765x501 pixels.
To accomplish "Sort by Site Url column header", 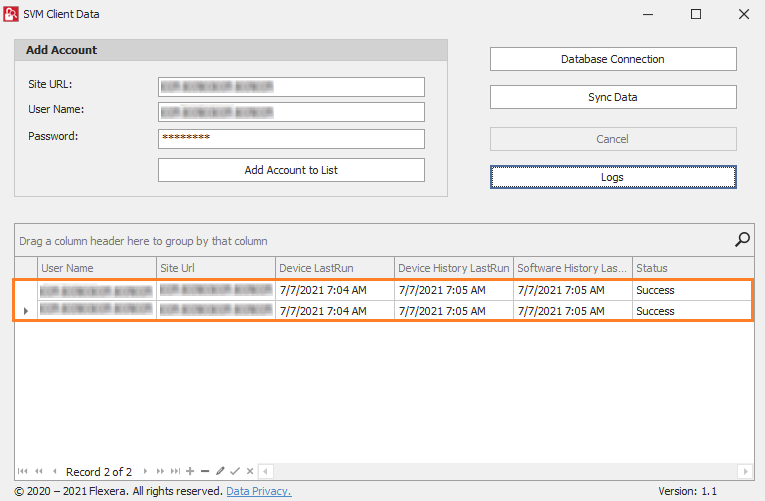I will pyautogui.click(x=216, y=268).
